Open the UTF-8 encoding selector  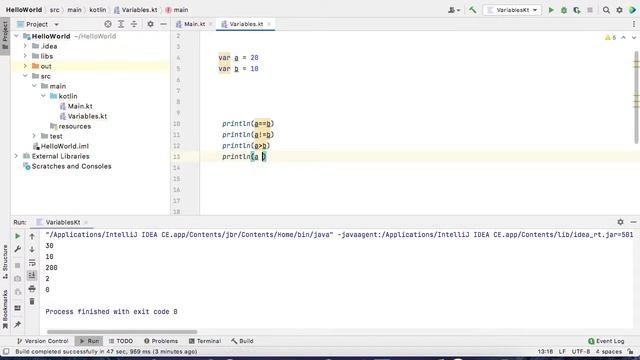pos(580,351)
